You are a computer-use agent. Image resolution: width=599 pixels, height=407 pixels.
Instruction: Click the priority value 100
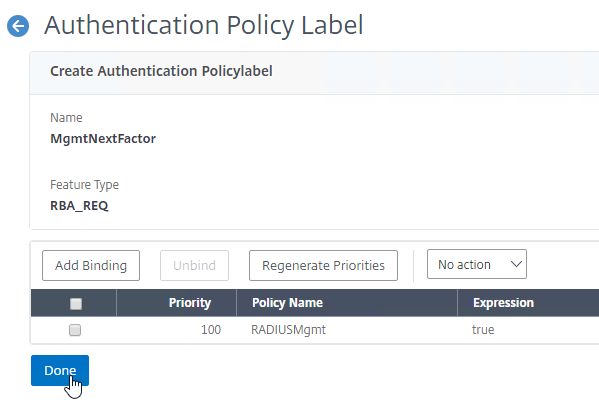211,329
